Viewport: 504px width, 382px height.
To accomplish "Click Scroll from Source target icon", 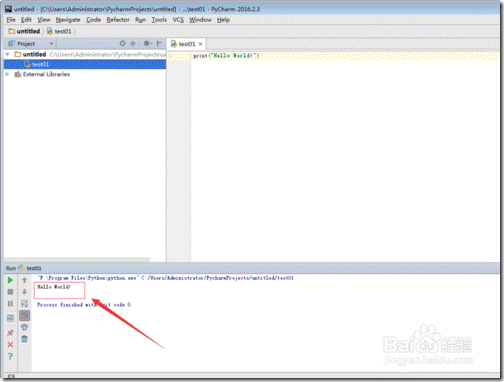I will [122, 43].
